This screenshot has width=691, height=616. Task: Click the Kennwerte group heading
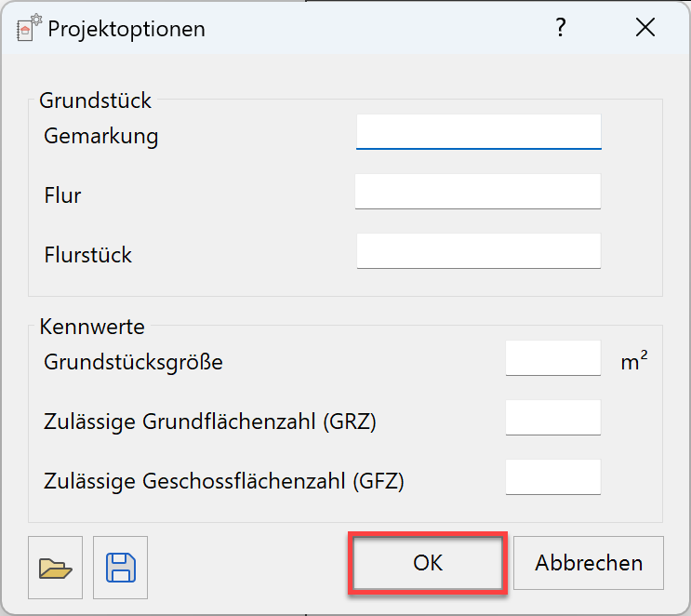92,327
